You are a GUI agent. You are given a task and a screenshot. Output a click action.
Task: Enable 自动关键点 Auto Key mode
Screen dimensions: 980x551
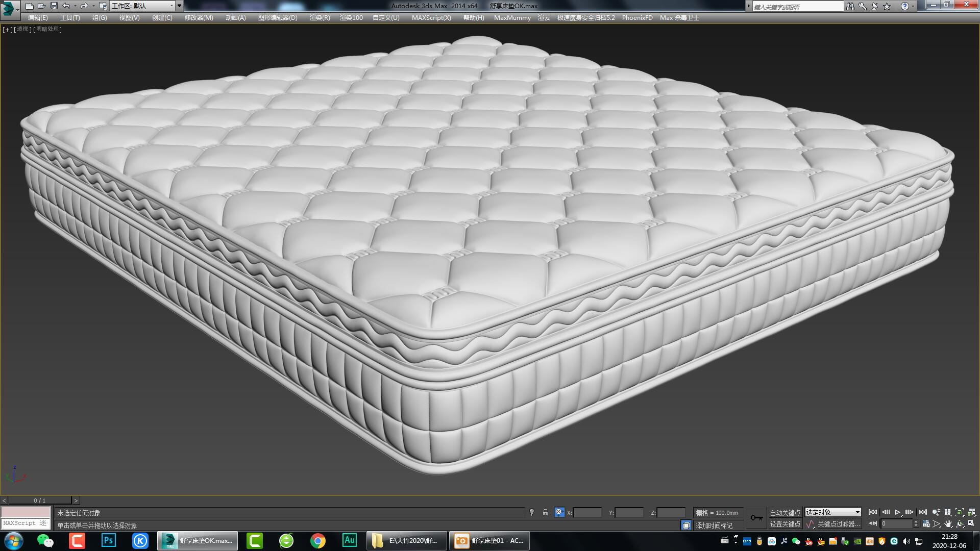coord(785,512)
